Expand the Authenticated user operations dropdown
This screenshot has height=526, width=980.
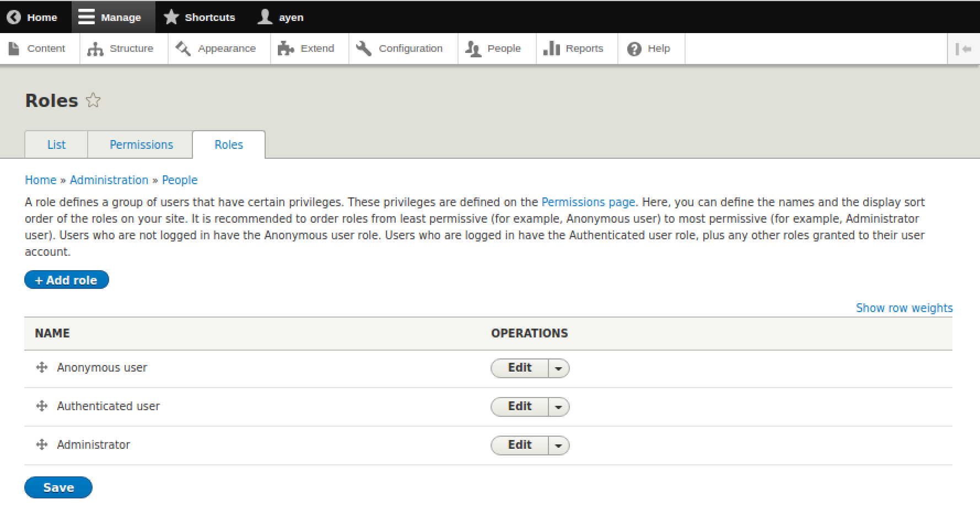pyautogui.click(x=558, y=407)
